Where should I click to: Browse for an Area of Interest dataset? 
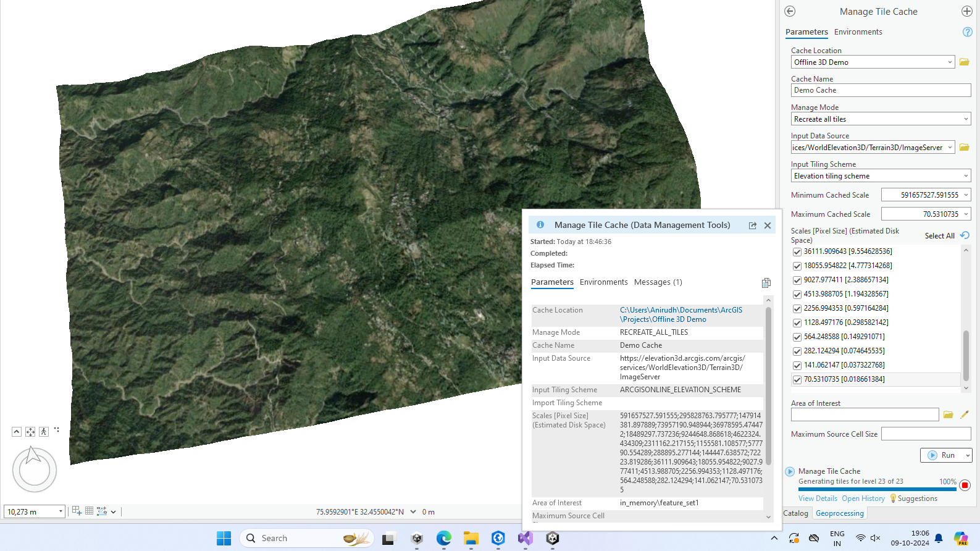tap(949, 414)
